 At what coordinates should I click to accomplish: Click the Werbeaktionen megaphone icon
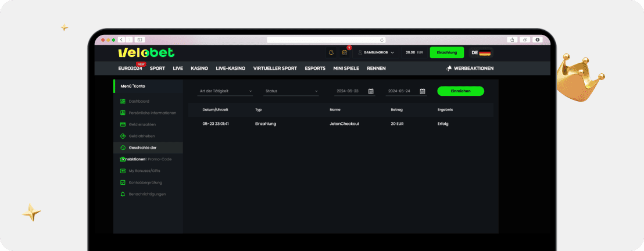[x=449, y=68]
